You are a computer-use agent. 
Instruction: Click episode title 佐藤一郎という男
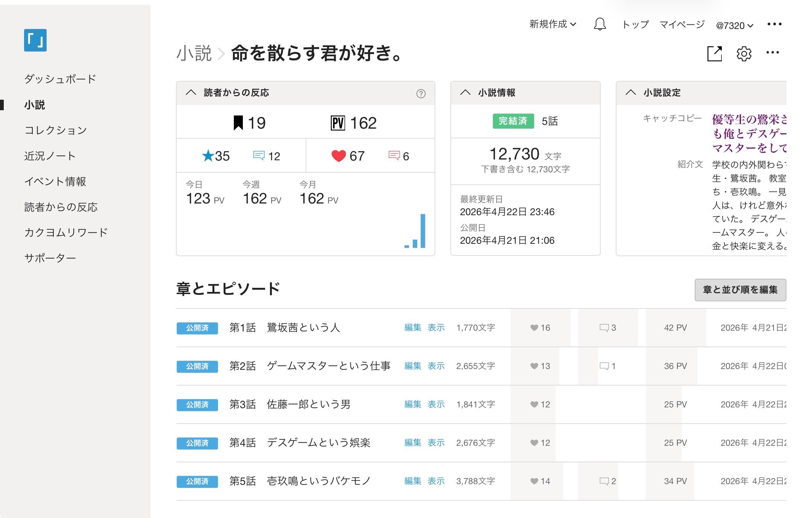click(309, 404)
